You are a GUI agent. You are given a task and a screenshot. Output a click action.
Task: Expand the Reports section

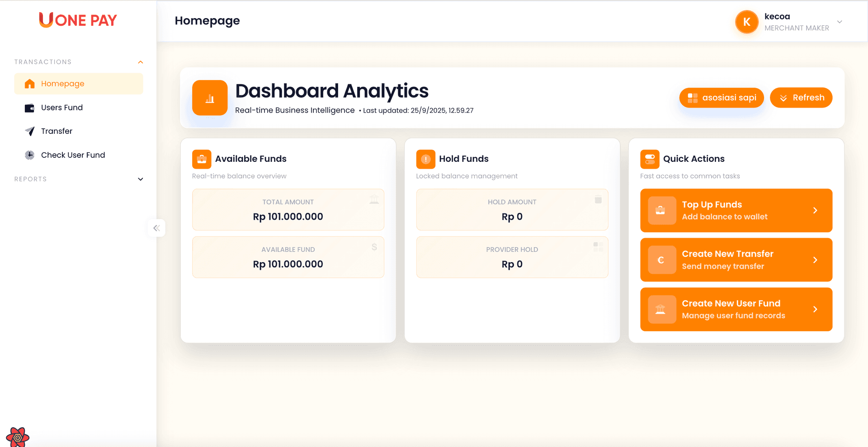[x=141, y=179]
